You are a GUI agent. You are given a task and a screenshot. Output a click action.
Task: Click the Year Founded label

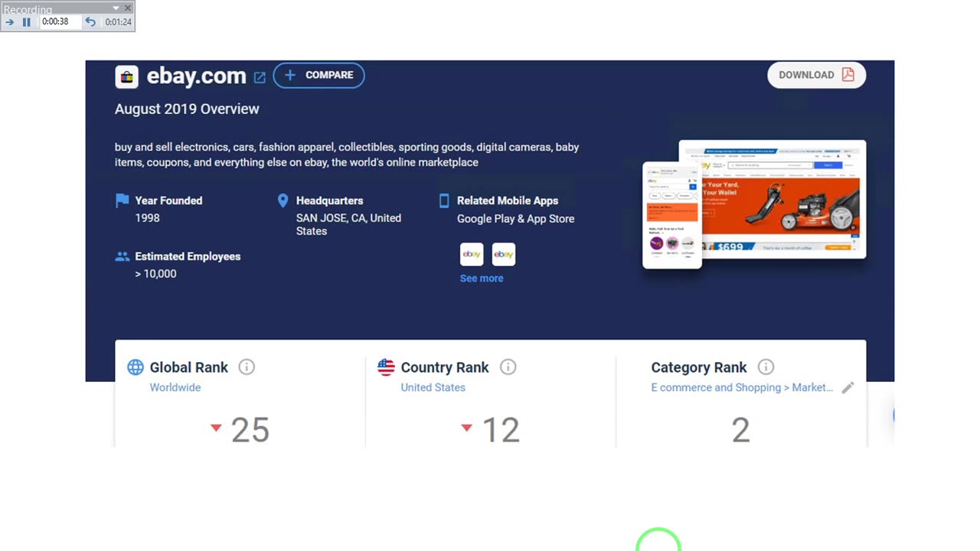pos(168,201)
